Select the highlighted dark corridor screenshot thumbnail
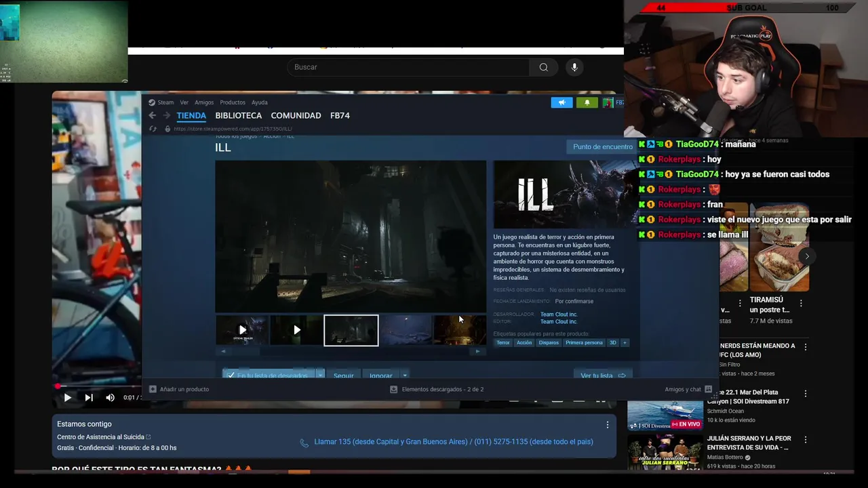The image size is (868, 488). (x=351, y=330)
